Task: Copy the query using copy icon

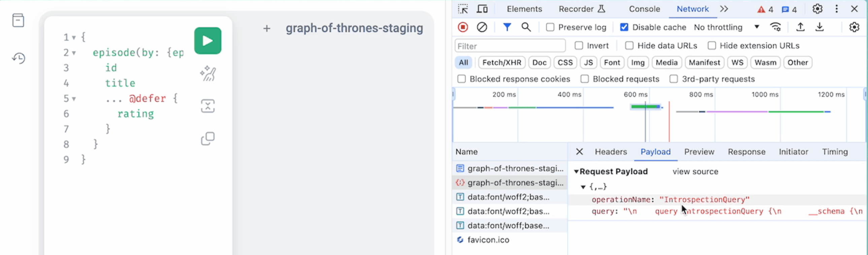Action: 208,138
